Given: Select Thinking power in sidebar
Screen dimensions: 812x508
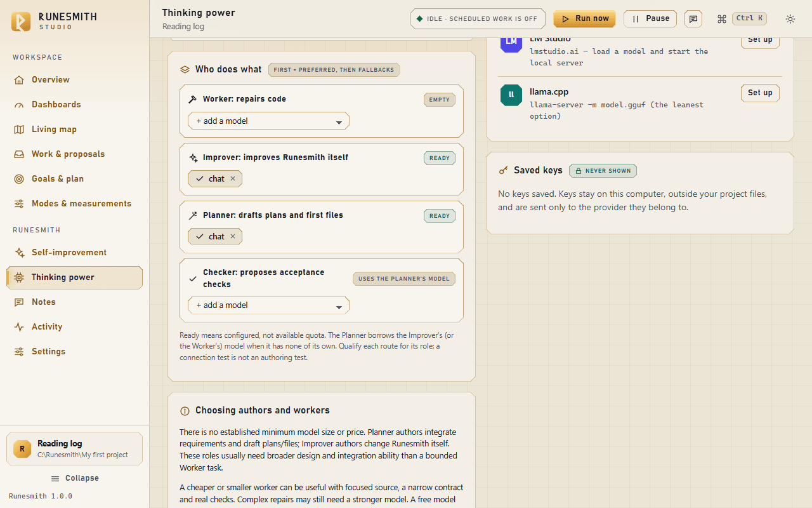Looking at the screenshot, I should (74, 277).
